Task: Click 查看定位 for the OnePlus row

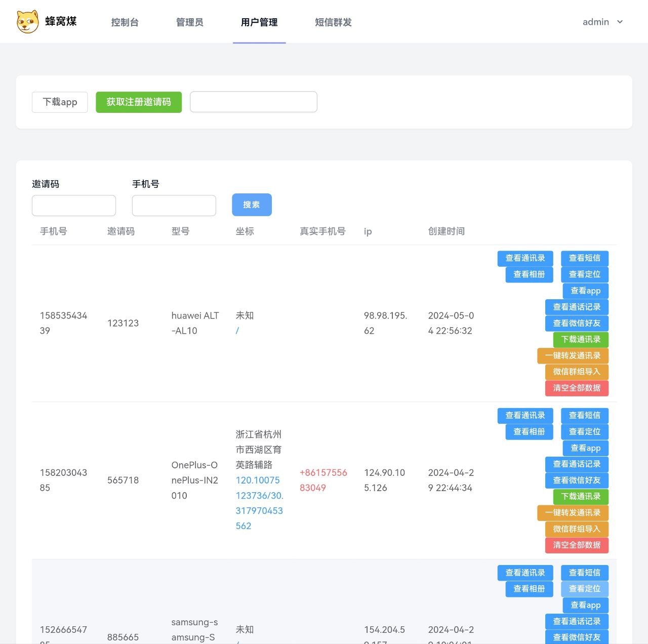Action: point(584,431)
